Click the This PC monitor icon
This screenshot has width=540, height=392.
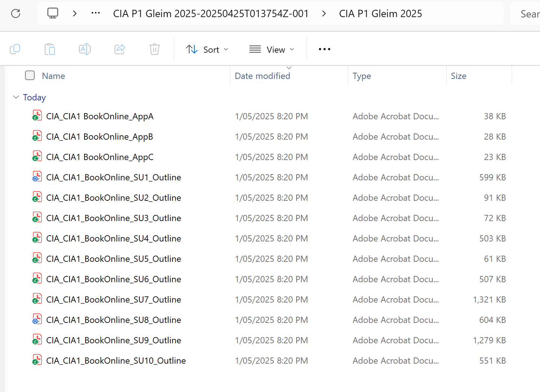click(53, 13)
